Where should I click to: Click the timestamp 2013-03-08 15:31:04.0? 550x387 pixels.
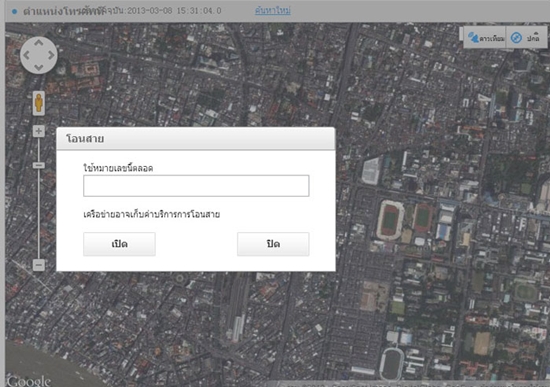click(x=174, y=11)
